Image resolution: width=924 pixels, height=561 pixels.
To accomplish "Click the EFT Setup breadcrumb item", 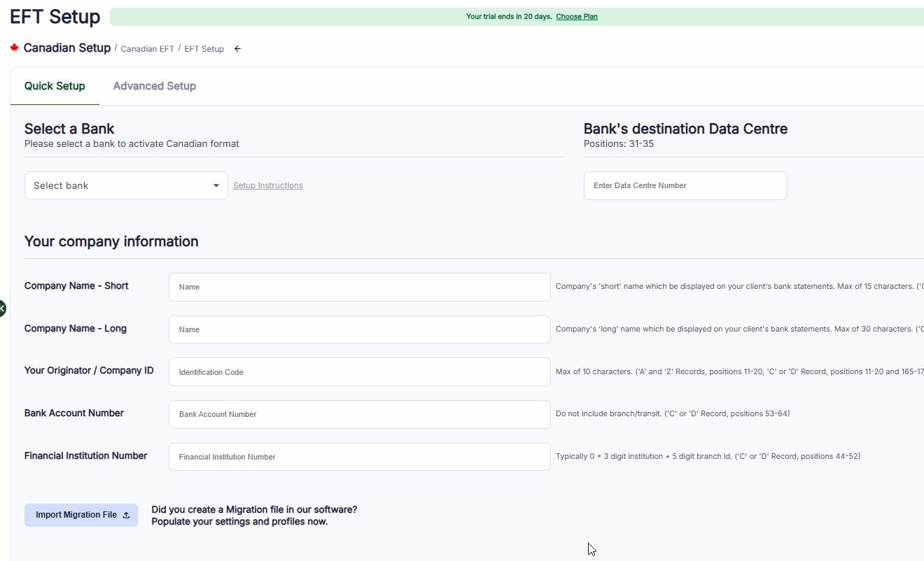I will [x=204, y=49].
